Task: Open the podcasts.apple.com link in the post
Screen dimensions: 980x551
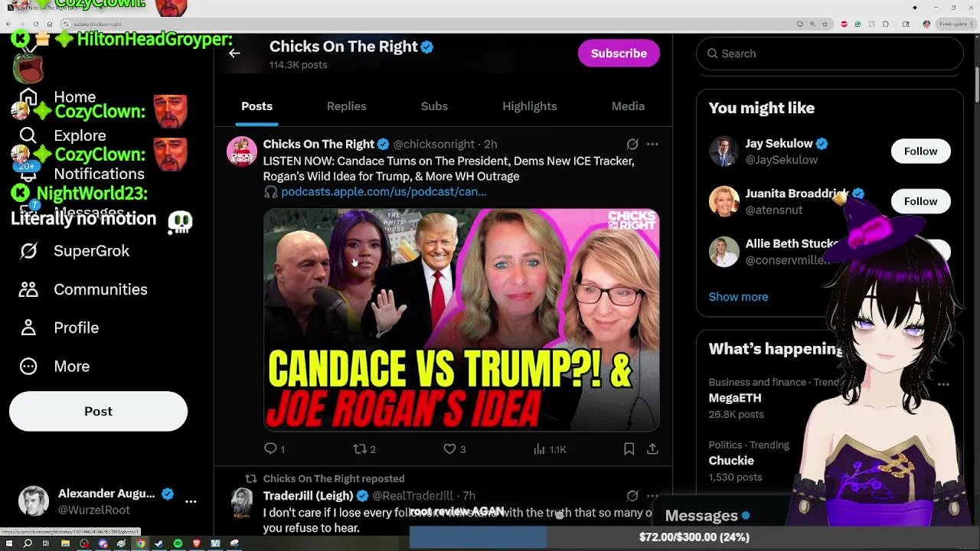Action: (x=384, y=192)
